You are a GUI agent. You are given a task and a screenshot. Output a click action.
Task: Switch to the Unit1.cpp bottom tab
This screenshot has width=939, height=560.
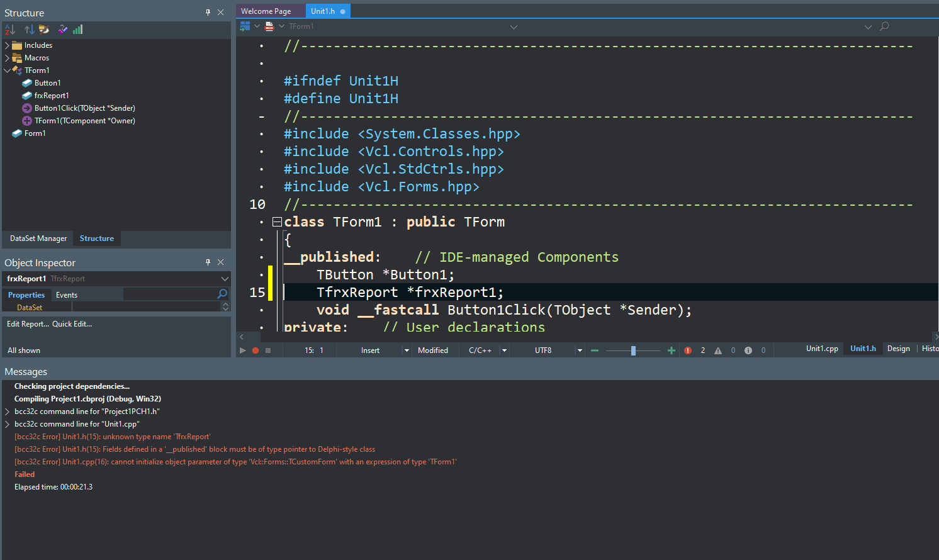pos(822,349)
